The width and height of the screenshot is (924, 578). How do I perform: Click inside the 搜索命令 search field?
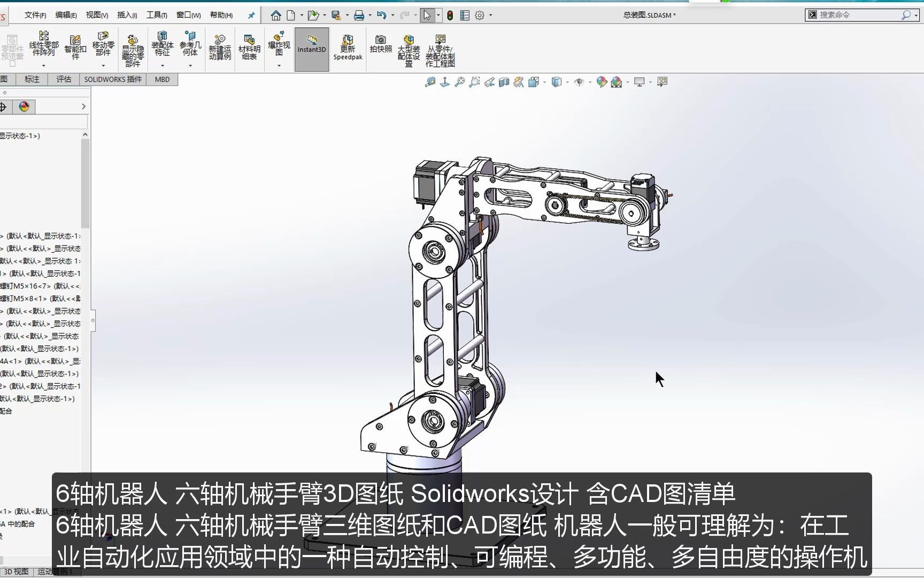click(856, 14)
